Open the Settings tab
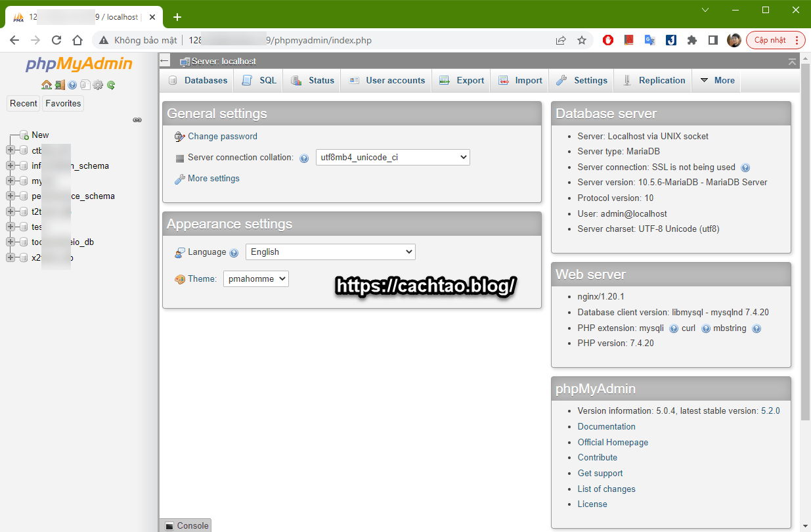 [582, 80]
